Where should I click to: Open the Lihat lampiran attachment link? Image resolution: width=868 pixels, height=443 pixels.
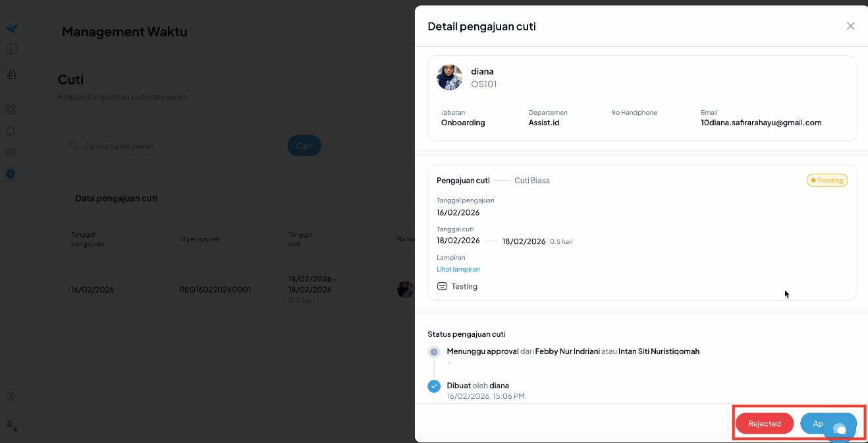458,270
